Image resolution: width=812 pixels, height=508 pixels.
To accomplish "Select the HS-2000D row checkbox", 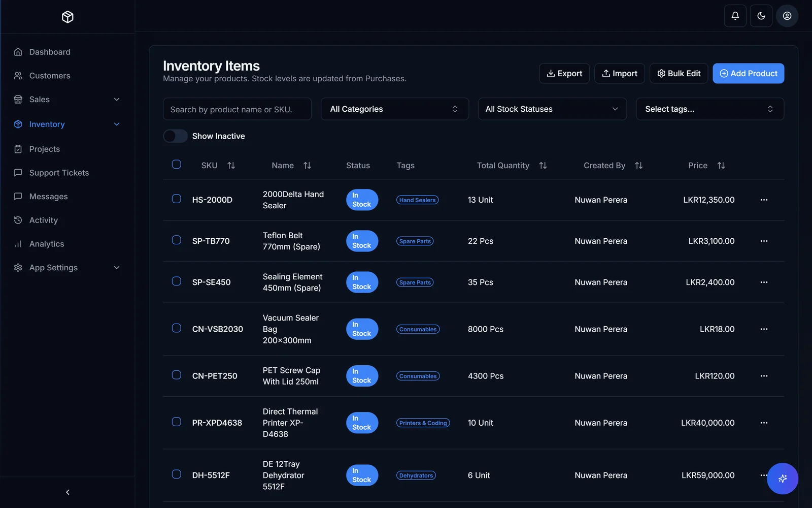I will (x=176, y=199).
